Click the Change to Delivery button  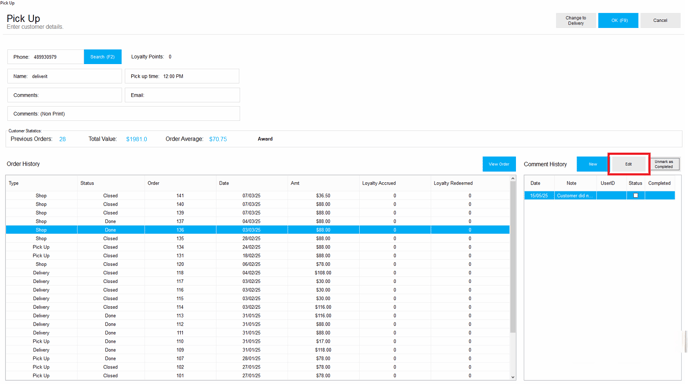(x=576, y=21)
